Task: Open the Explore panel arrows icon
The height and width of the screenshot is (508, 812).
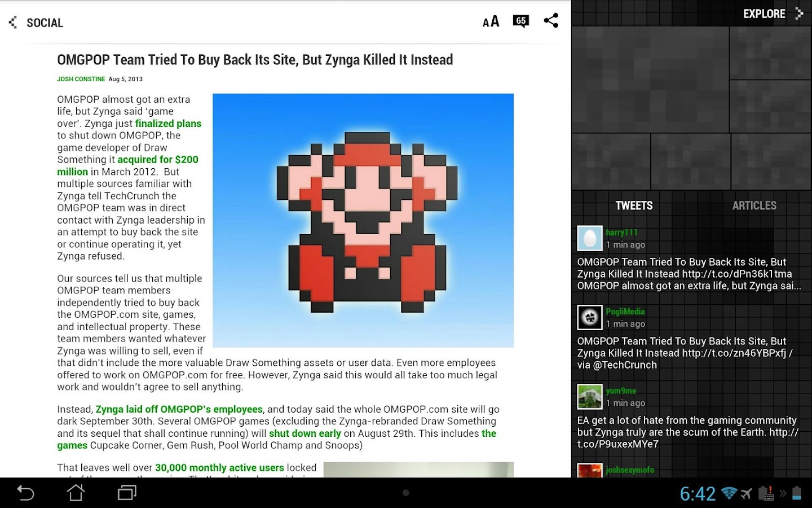Action: (799, 13)
